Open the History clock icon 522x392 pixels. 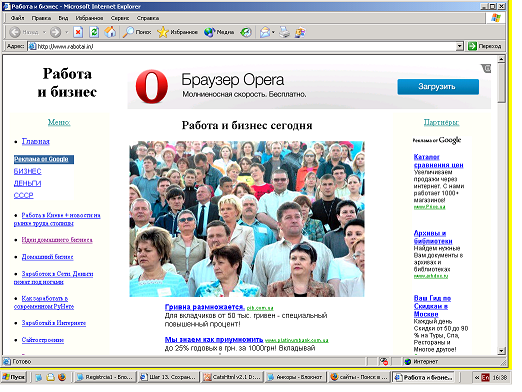pos(246,32)
